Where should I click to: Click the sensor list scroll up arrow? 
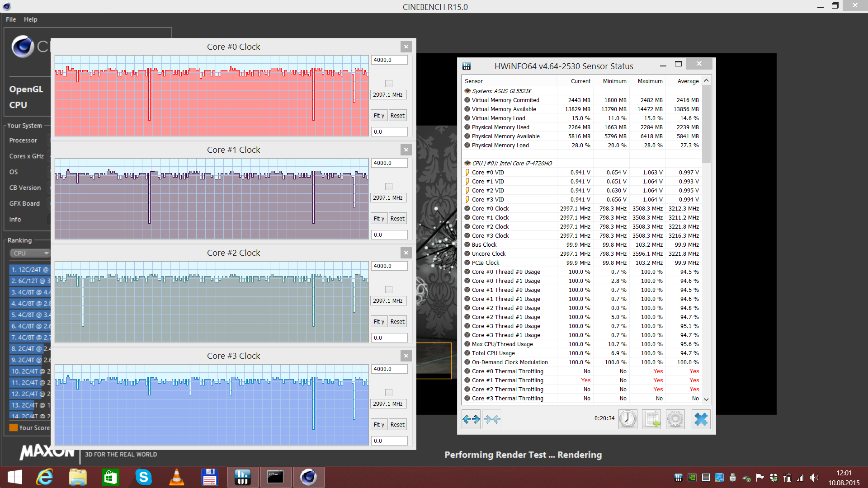pyautogui.click(x=706, y=80)
